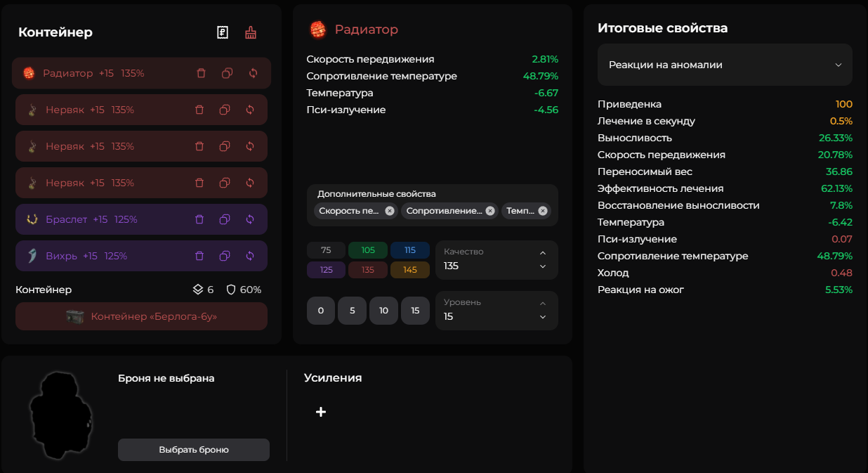Click the Переносимый вес 36.86 stat
This screenshot has height=473, width=868.
(x=725, y=171)
